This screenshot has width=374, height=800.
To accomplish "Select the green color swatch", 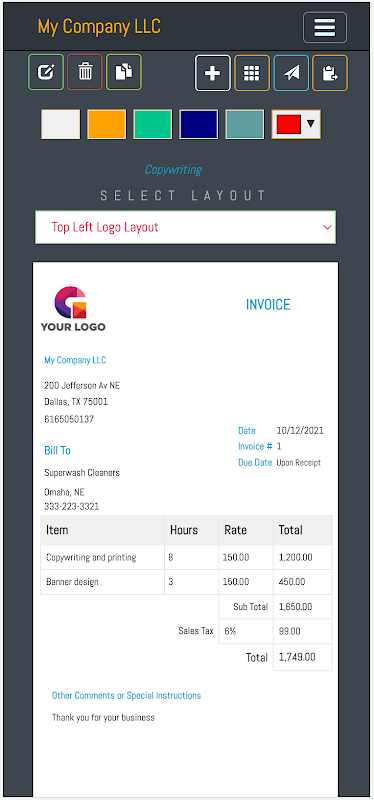I will (153, 124).
